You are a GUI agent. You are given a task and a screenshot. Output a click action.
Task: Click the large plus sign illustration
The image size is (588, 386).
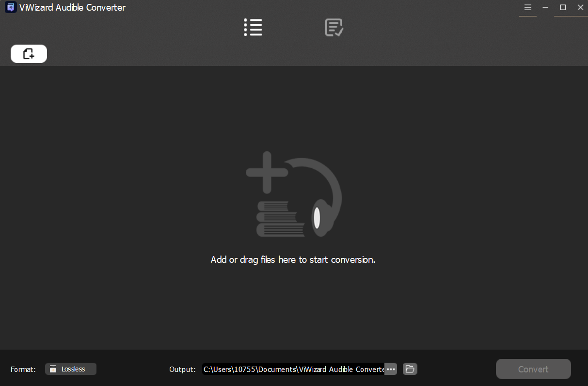point(267,172)
